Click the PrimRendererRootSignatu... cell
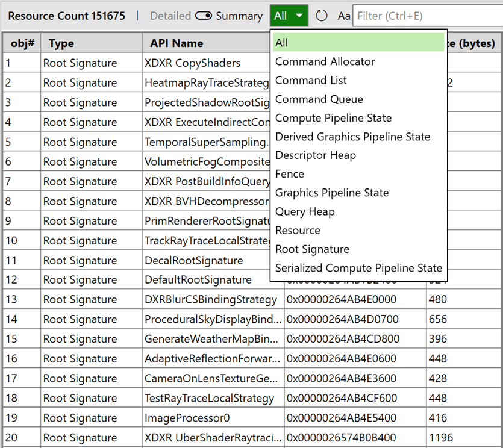Viewport: 503px width, 448px height. point(207,220)
